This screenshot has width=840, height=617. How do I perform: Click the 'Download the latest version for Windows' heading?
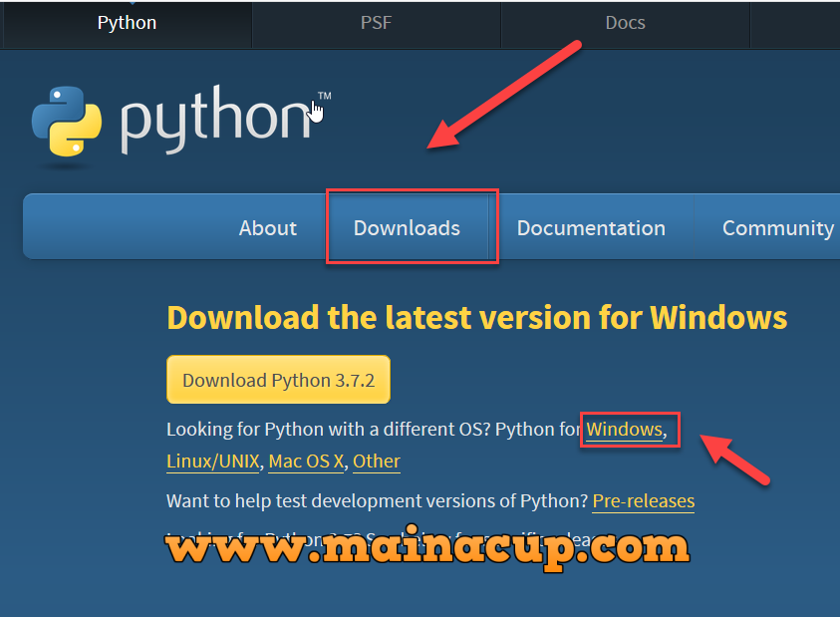pyautogui.click(x=476, y=317)
